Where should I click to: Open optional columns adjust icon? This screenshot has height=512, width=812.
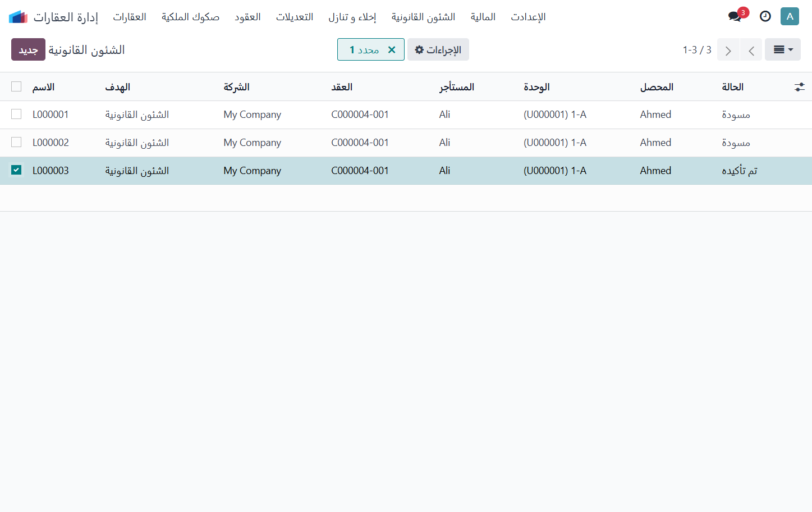(800, 87)
